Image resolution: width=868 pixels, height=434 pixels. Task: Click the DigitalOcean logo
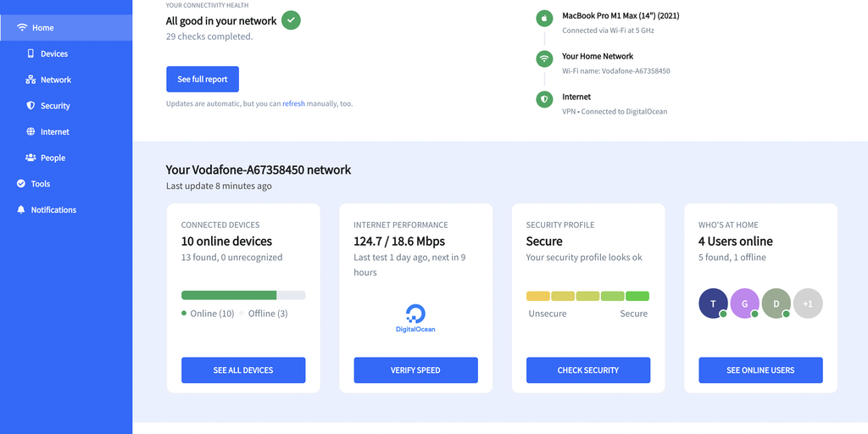point(415,318)
